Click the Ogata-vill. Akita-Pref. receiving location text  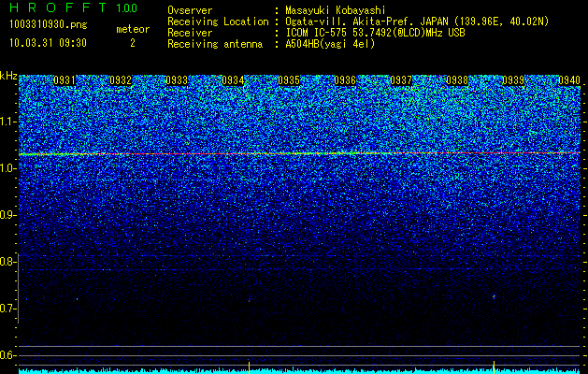click(417, 22)
